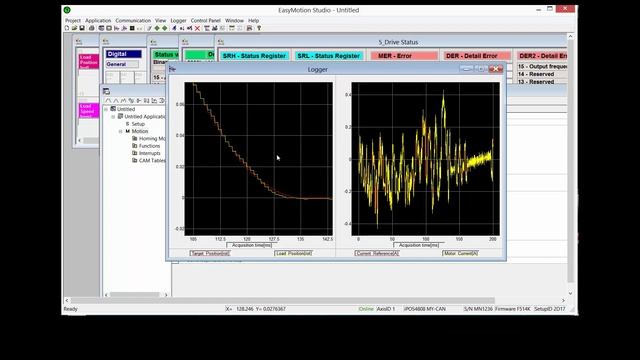This screenshot has width=640, height=360.
Task: Click the Online status bar indicator
Action: (366, 309)
